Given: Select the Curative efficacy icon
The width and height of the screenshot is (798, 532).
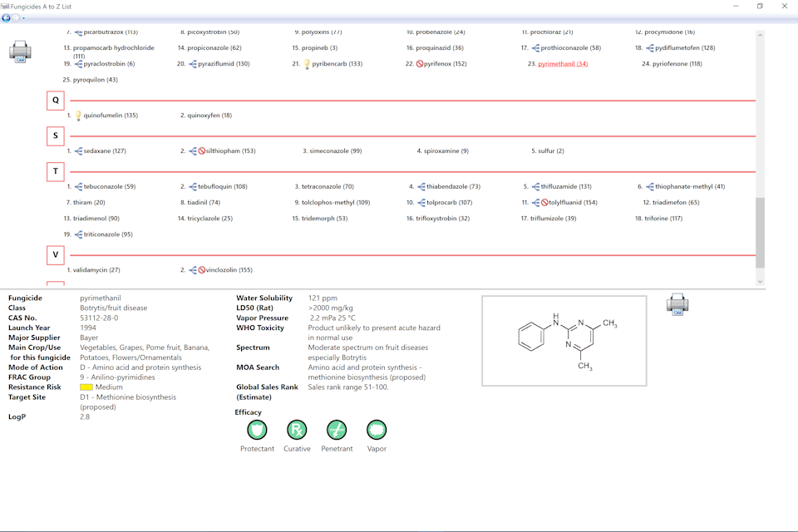Looking at the screenshot, I should [297, 430].
